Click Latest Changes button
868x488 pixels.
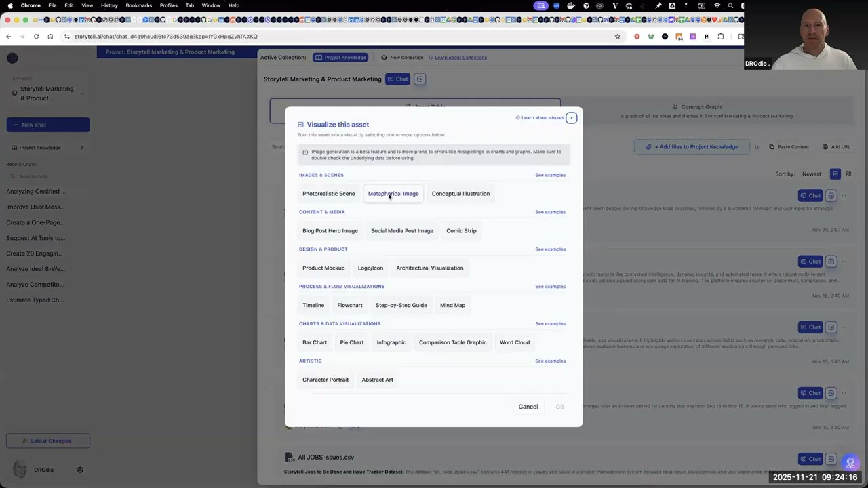pyautogui.click(x=48, y=441)
